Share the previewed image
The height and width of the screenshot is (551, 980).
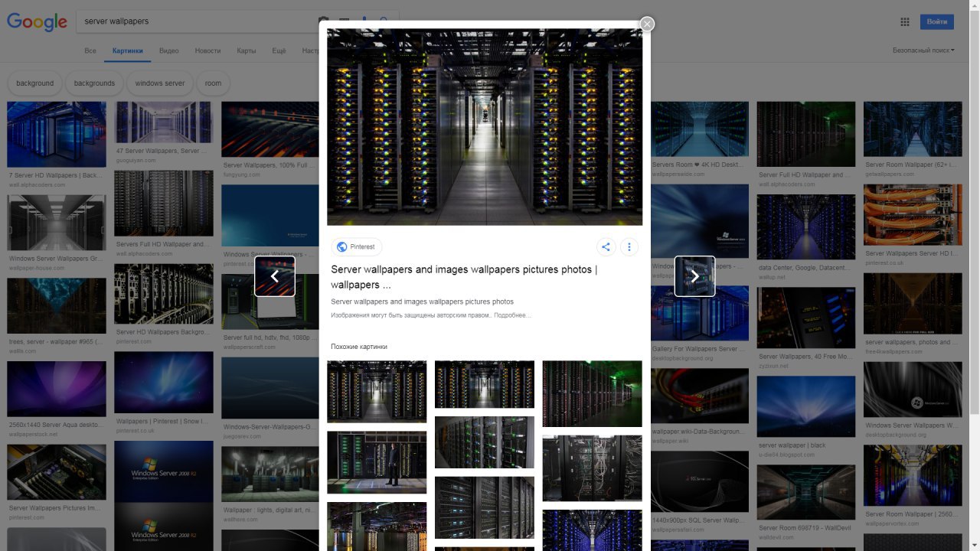click(606, 247)
